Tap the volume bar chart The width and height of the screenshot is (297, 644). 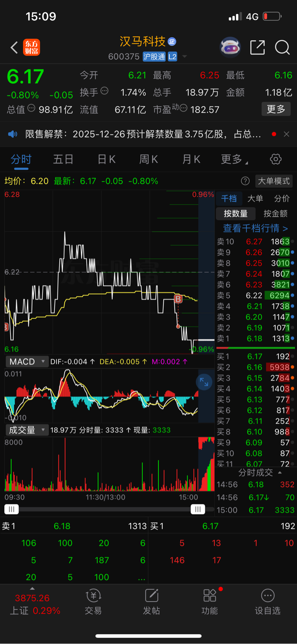(x=109, y=464)
